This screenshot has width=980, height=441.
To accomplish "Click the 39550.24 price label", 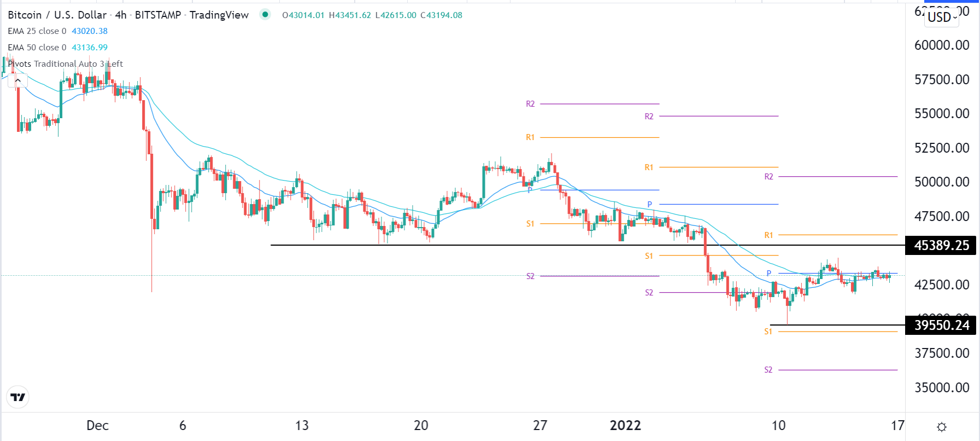I will point(941,325).
